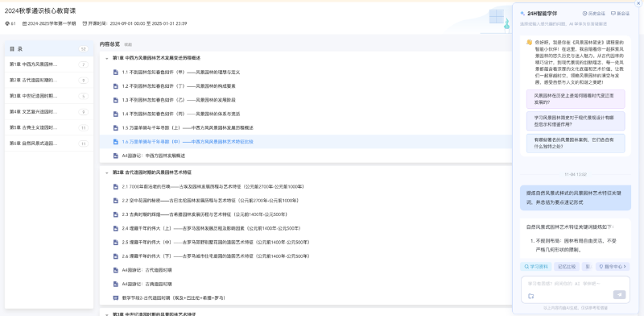Click document icon for A4园游记：中西方园林发展概述
This screenshot has height=316, width=644.
click(x=116, y=156)
